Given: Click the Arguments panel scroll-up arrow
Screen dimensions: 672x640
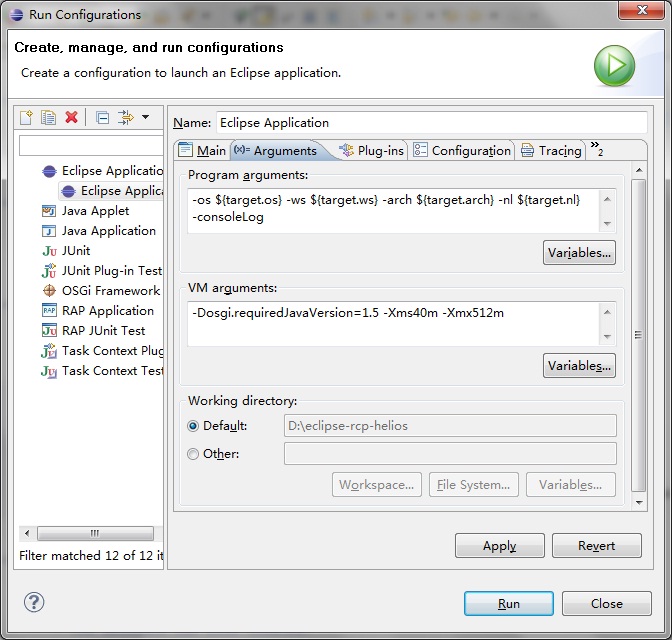Looking at the screenshot, I should click(x=639, y=170).
